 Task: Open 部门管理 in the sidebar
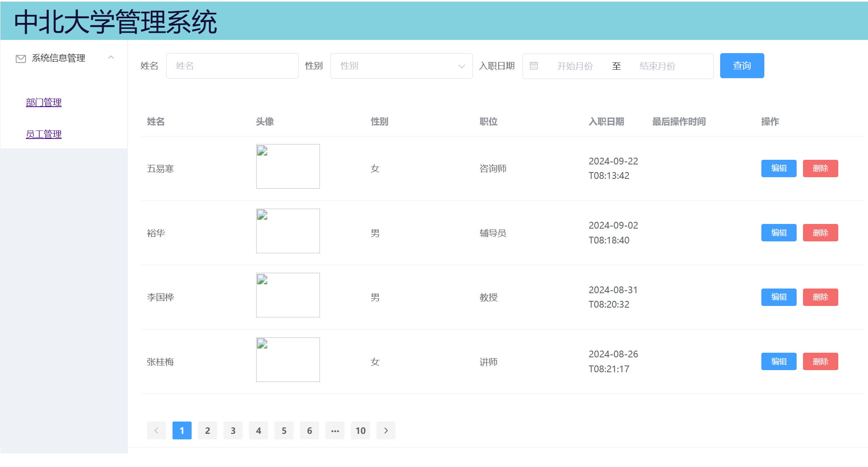click(x=44, y=102)
